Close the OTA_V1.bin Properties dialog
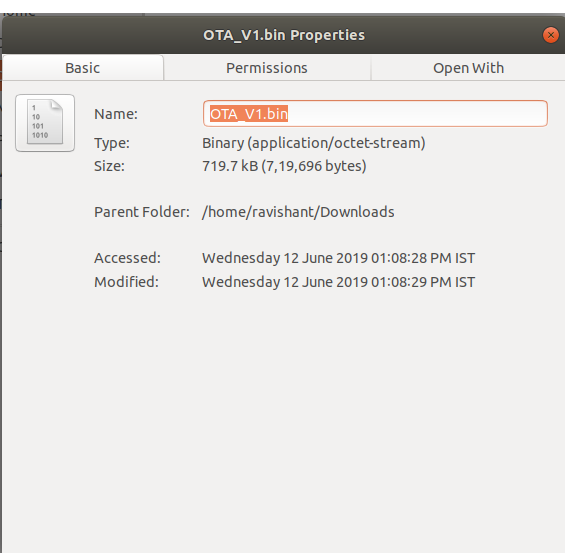565x553 pixels. (x=551, y=35)
